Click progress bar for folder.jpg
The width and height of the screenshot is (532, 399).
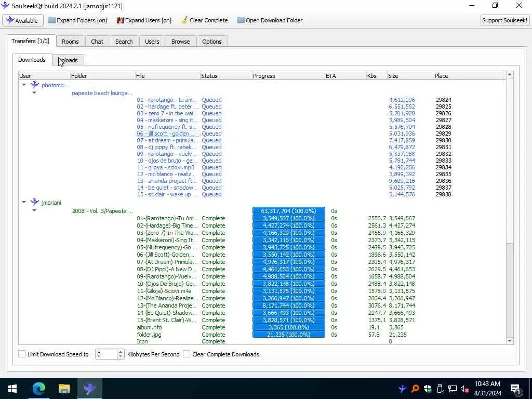tap(289, 334)
